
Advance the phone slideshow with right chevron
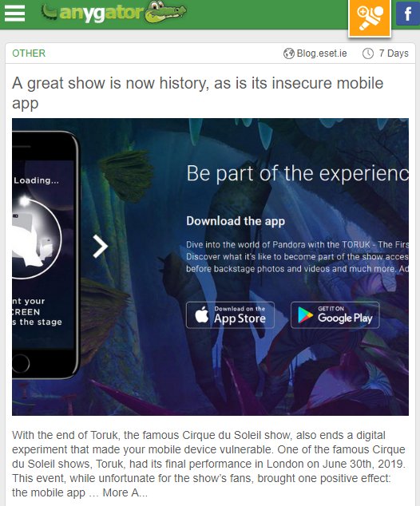click(x=101, y=247)
